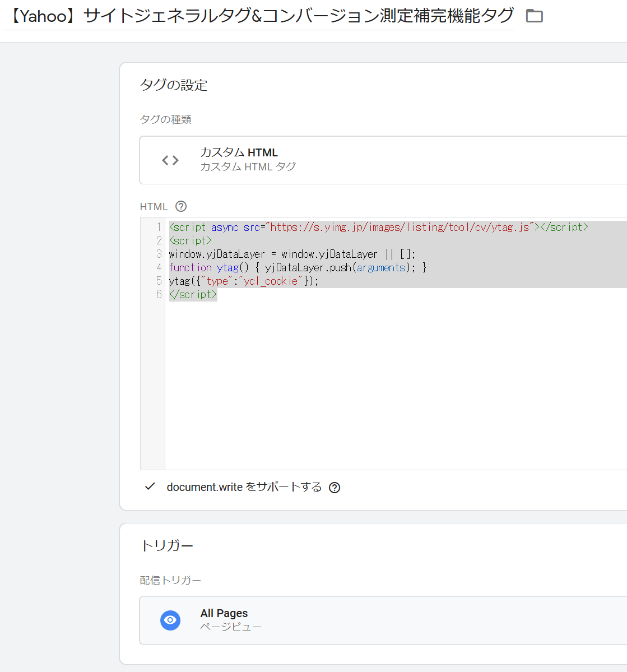Click the All Pages trigger eye icon
627x672 pixels.
pyautogui.click(x=170, y=620)
